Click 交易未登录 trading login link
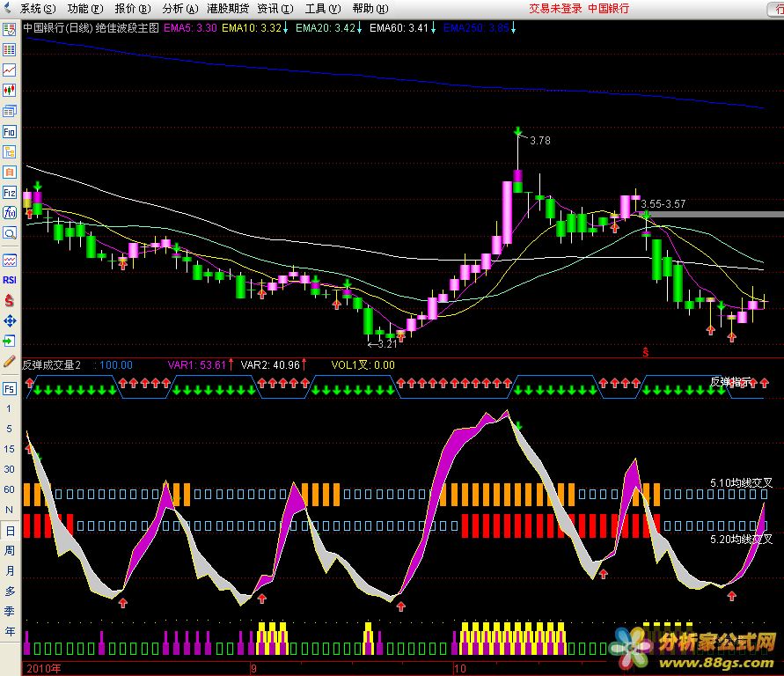The image size is (784, 676). click(555, 9)
